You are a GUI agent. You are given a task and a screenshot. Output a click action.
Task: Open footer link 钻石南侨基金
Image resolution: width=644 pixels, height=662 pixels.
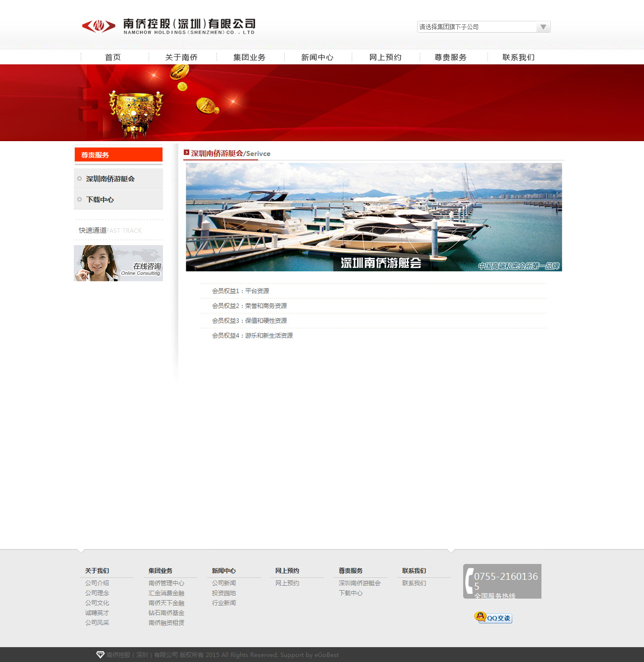pos(166,613)
